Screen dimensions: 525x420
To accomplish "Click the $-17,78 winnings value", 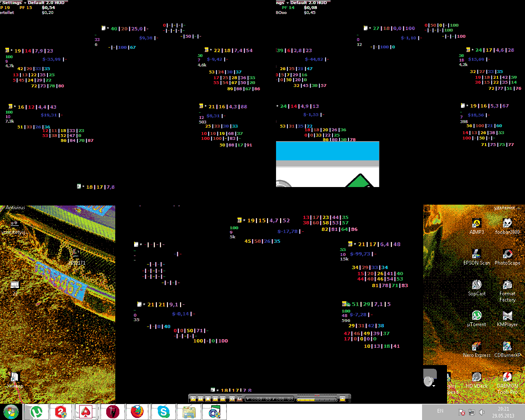I will coord(288,231).
